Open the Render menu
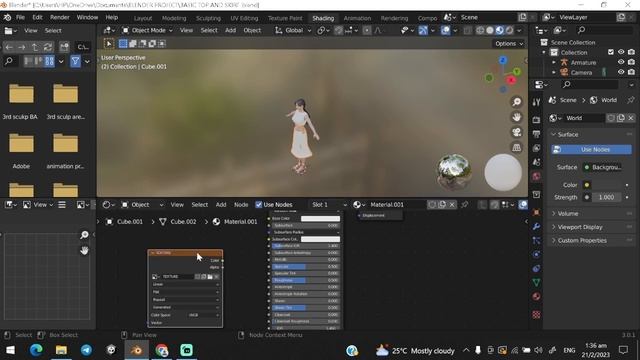 (x=60, y=18)
